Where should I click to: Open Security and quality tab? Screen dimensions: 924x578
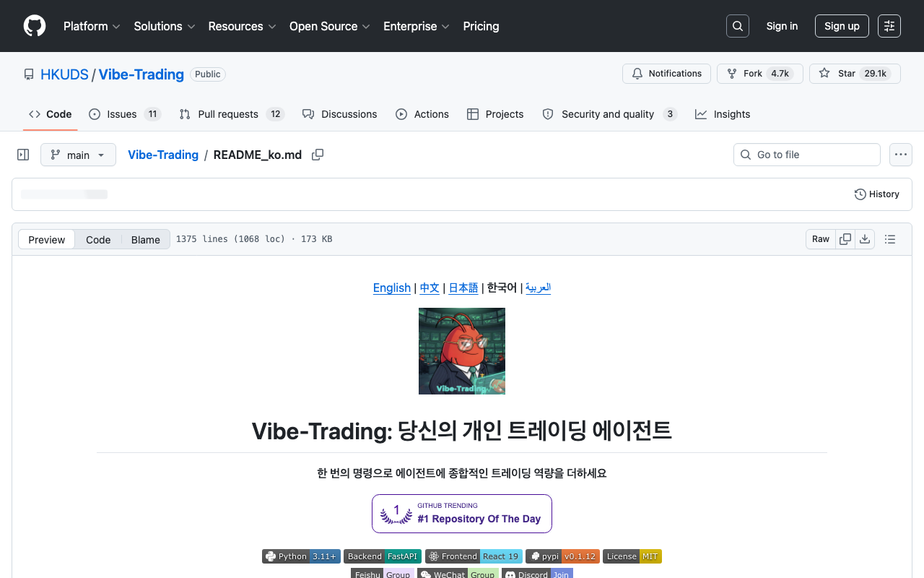click(609, 114)
